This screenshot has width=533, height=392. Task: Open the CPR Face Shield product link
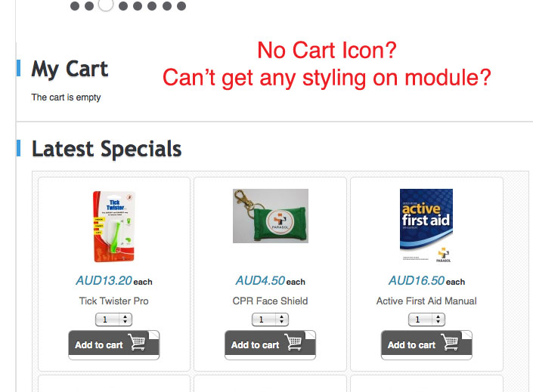270,301
